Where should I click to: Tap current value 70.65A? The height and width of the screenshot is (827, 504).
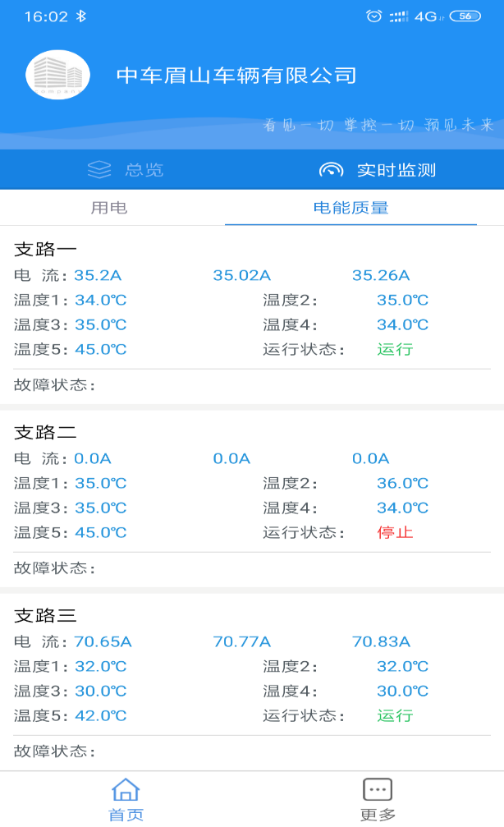point(103,642)
